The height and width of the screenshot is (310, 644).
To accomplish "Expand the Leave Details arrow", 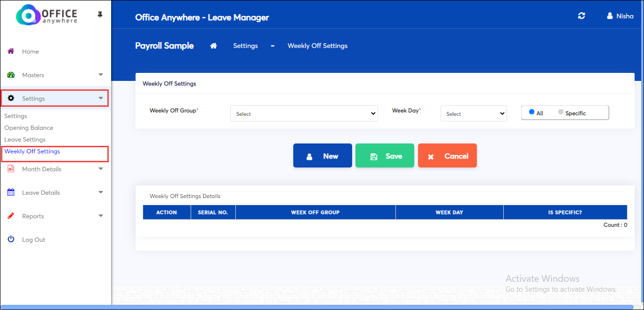I will [101, 192].
